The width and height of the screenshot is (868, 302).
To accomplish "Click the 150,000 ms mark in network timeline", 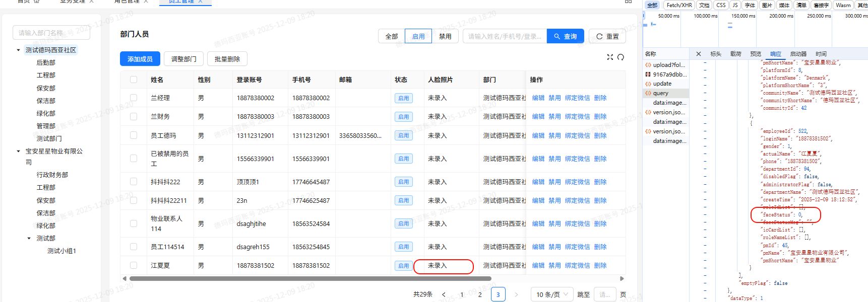I will point(743,16).
